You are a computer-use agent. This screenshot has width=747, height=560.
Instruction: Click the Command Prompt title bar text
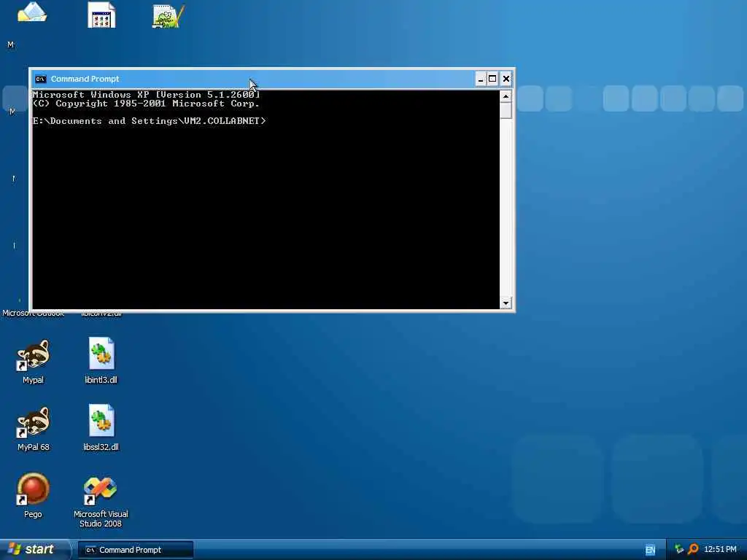pyautogui.click(x=85, y=79)
